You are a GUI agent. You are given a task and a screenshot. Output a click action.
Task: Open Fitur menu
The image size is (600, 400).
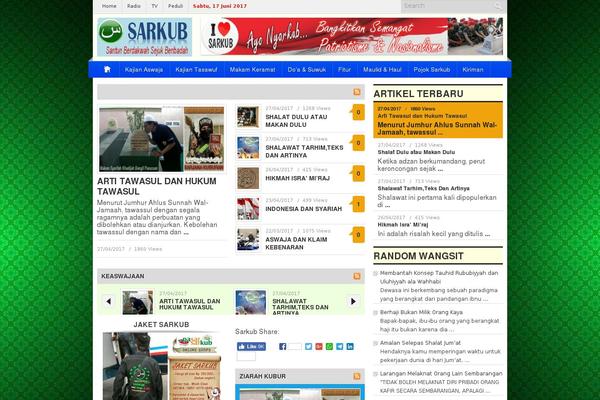(344, 70)
